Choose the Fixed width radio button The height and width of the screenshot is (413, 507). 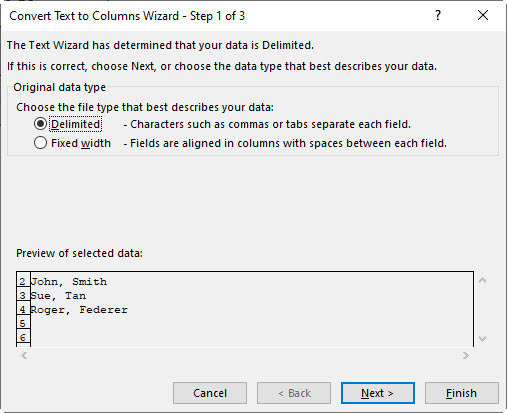tap(40, 143)
